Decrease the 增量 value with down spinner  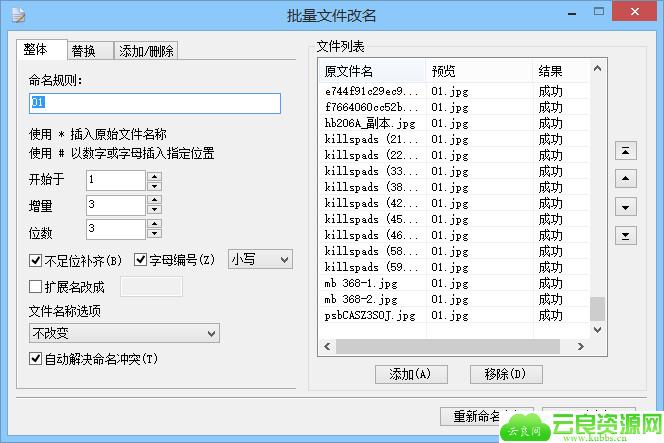[154, 210]
